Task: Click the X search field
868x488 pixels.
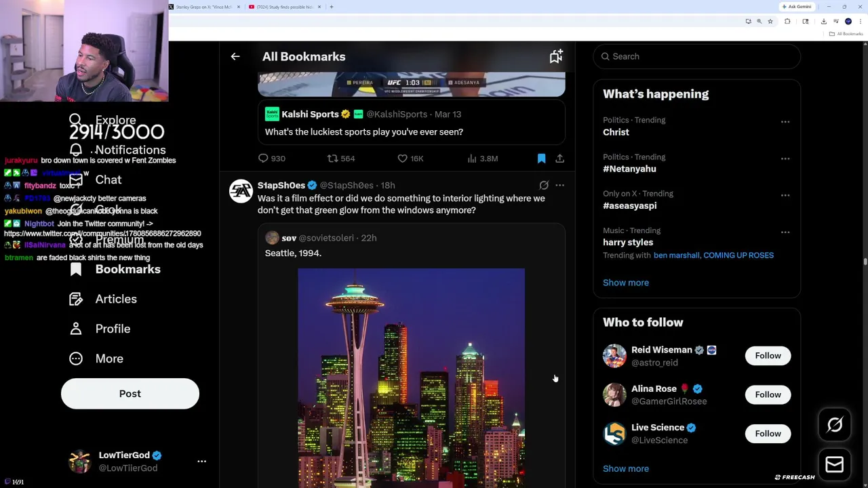Action: pyautogui.click(x=697, y=56)
